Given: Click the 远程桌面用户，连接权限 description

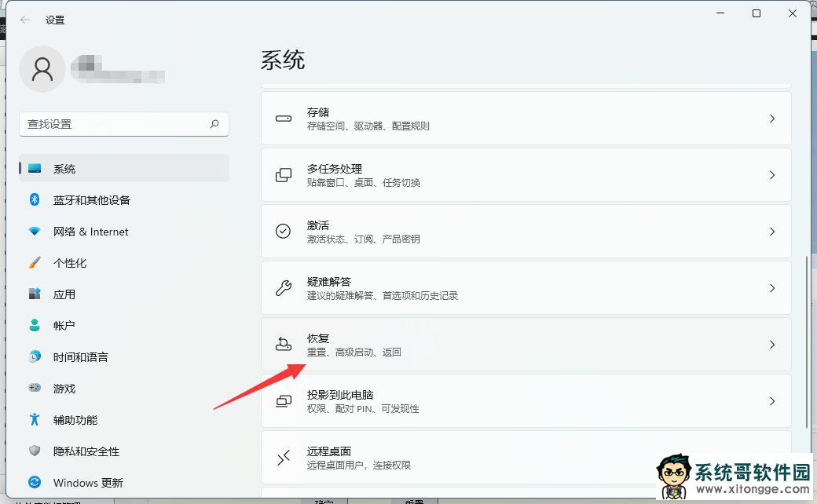Looking at the screenshot, I should 358,465.
